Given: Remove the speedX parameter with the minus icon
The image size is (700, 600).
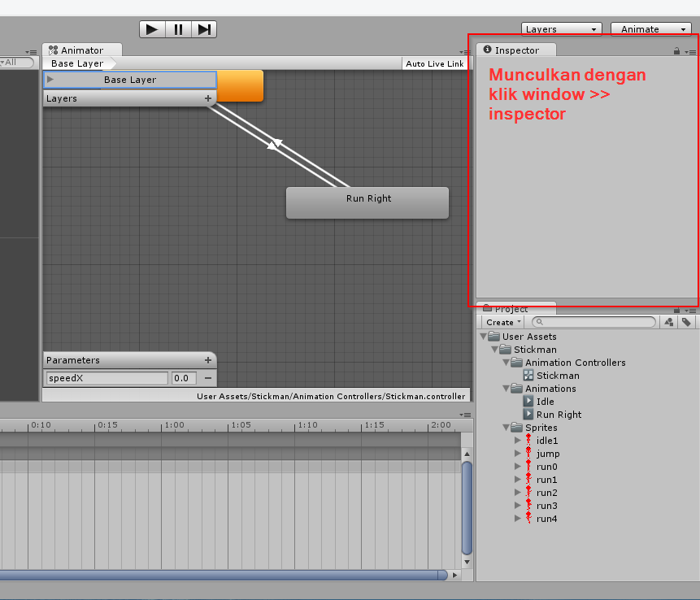Looking at the screenshot, I should (208, 378).
